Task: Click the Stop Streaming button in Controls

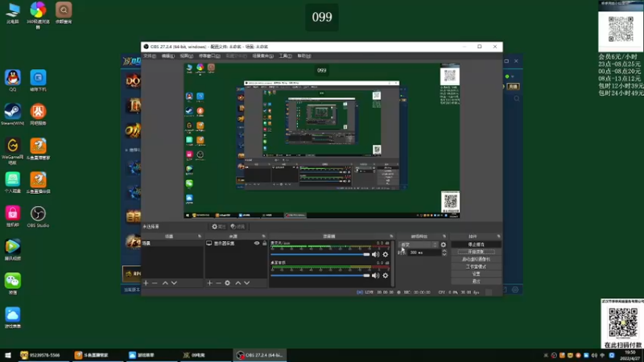Action: (x=476, y=245)
